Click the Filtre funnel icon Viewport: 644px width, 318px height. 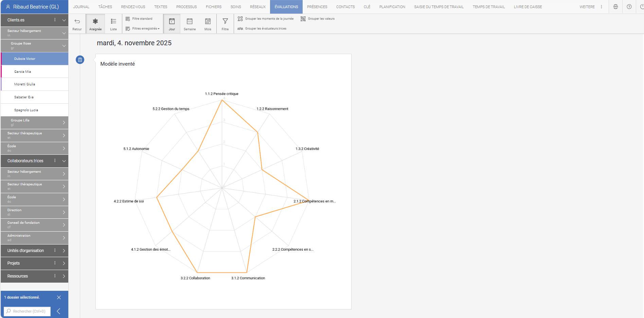pos(225,23)
